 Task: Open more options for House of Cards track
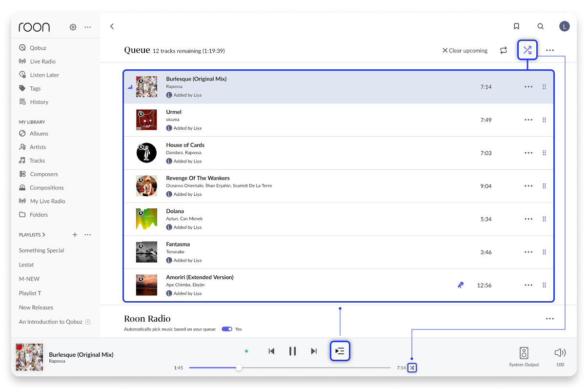[x=528, y=153]
